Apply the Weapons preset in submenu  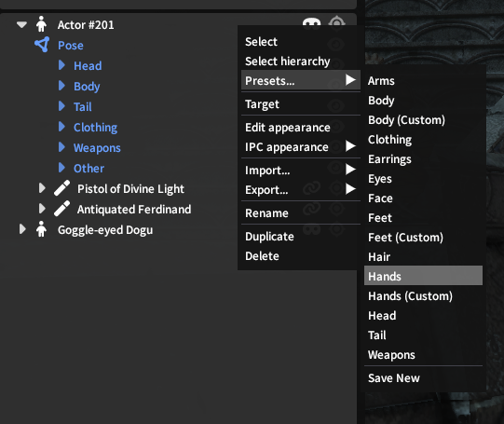tap(423, 355)
